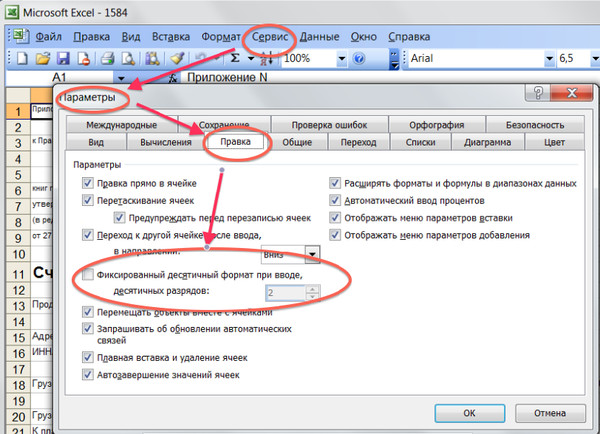The width and height of the screenshot is (600, 434).
Task: Switch to the Безопасность tab
Action: (535, 125)
